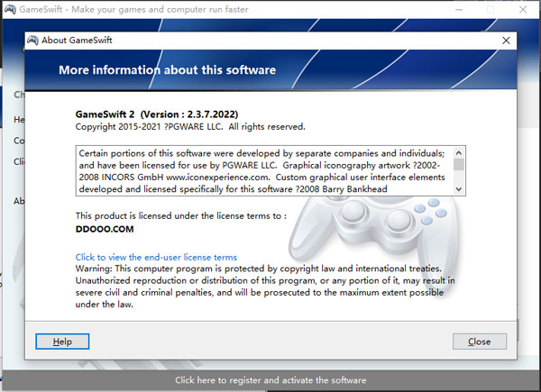This screenshot has width=541, height=392.
Task: Click the credits text box scrollbar thumb
Action: tap(459, 164)
